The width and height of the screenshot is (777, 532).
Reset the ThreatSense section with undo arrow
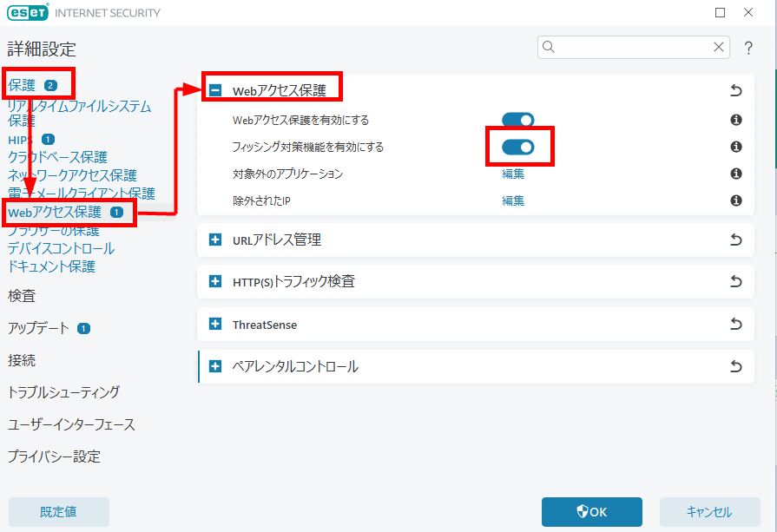point(736,325)
